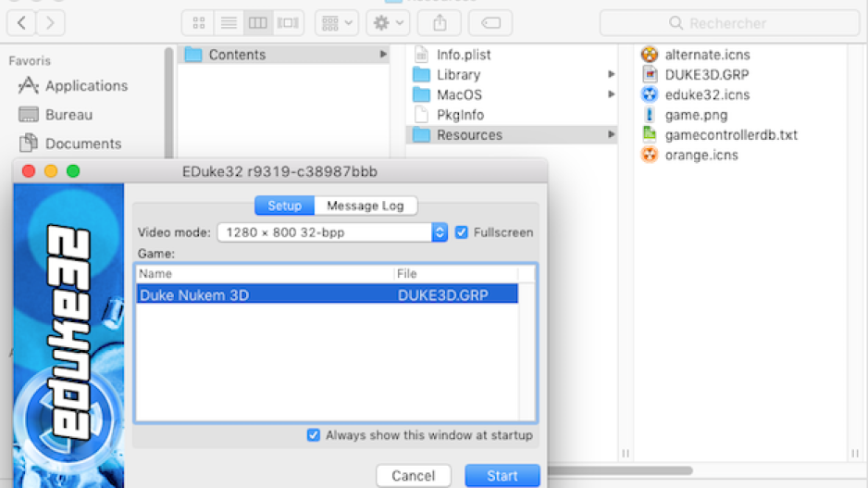Select alternate.icns file icon
The image size is (868, 488).
650,55
